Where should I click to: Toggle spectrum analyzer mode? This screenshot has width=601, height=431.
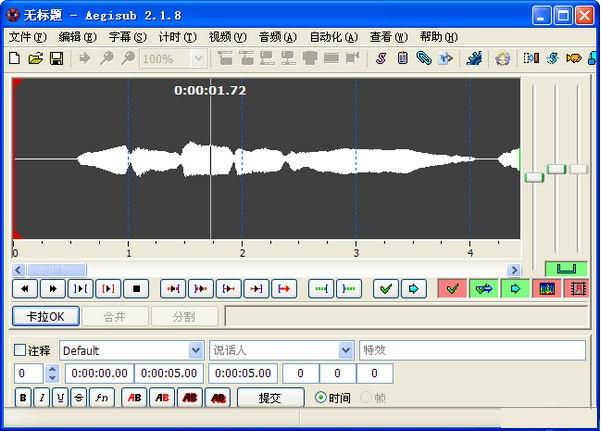[547, 289]
